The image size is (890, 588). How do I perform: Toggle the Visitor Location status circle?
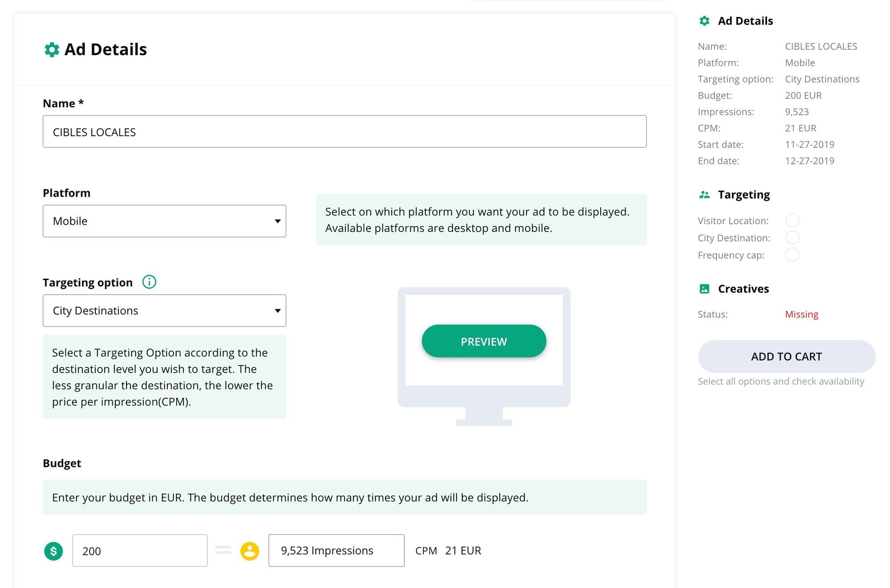click(x=792, y=220)
